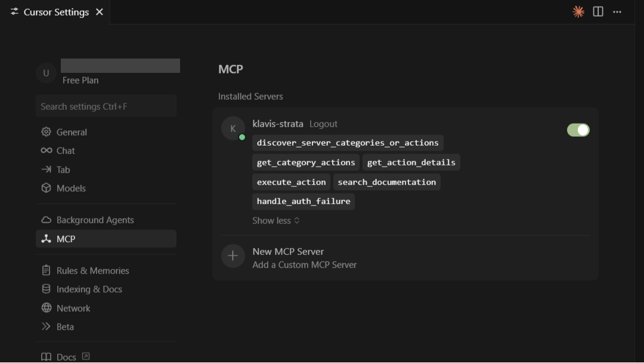Click the Free Plan label
The height and width of the screenshot is (363, 644).
[x=80, y=80]
